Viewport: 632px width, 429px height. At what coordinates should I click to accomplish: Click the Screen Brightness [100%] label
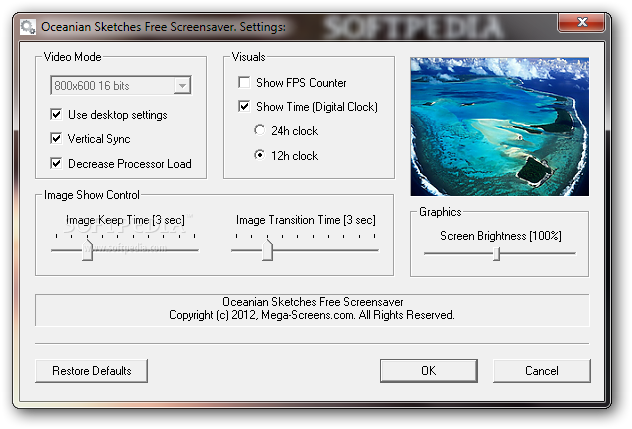501,236
